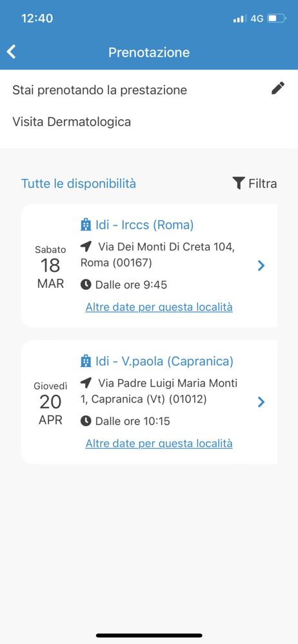The height and width of the screenshot is (644, 298).
Task: Tap the location arrow by Via Dei Monti Di Creta
Action: pyautogui.click(x=86, y=247)
